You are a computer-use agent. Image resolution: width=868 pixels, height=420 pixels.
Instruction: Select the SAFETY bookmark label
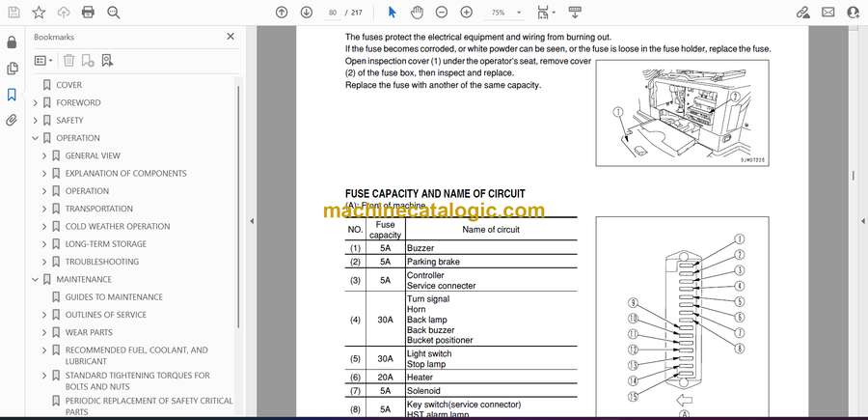pyautogui.click(x=69, y=121)
